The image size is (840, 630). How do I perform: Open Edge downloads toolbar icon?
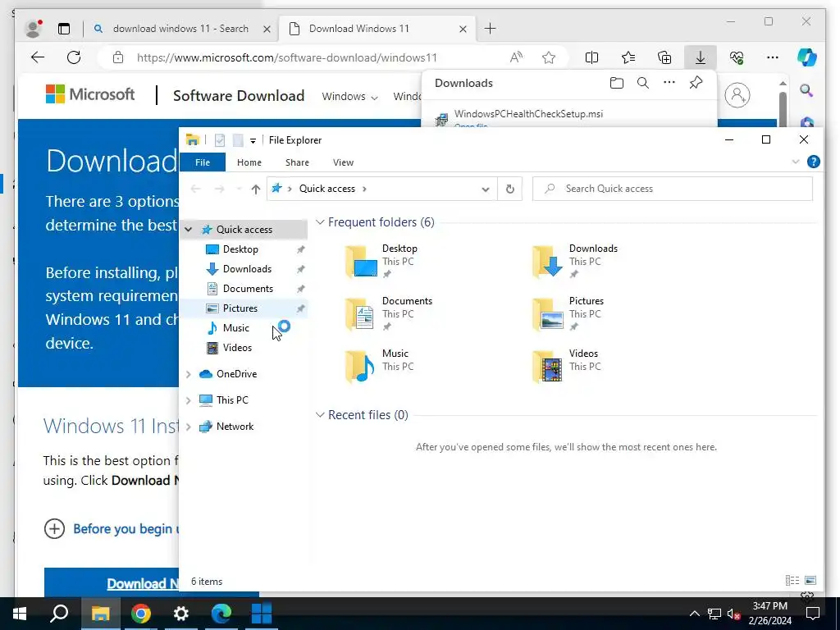coord(701,57)
